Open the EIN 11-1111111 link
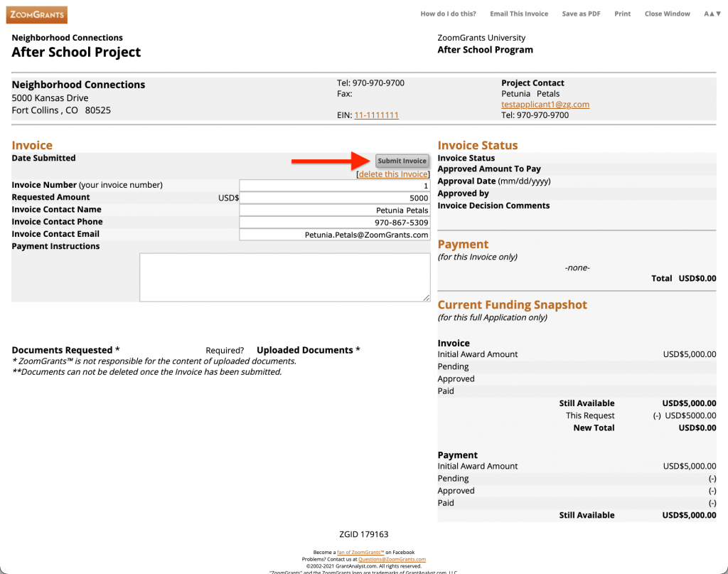Viewport: 728px width, 574px height. (x=377, y=115)
